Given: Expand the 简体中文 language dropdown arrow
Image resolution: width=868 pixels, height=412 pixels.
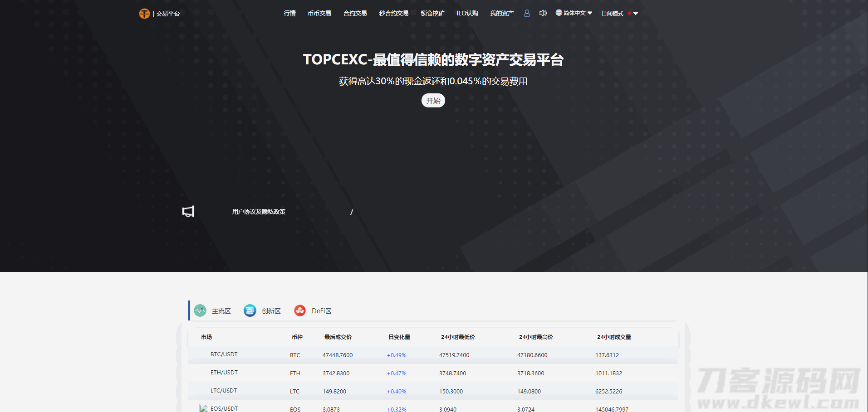Looking at the screenshot, I should (590, 13).
